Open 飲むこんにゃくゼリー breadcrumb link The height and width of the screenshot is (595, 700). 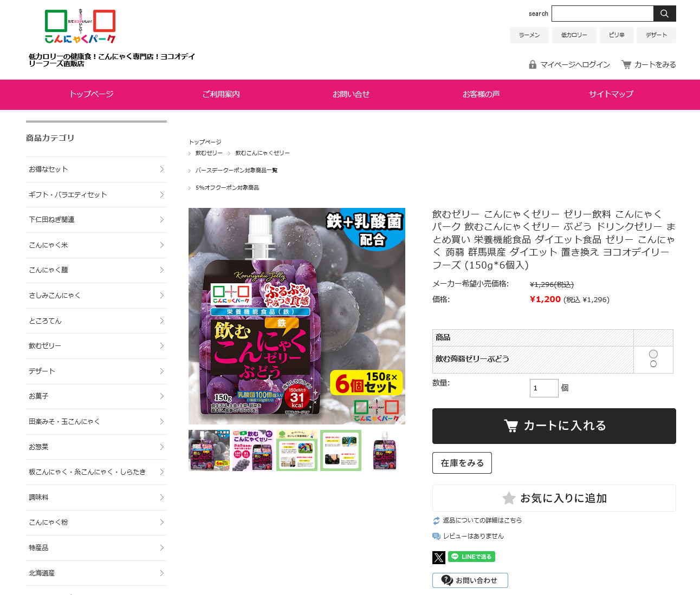pos(263,153)
